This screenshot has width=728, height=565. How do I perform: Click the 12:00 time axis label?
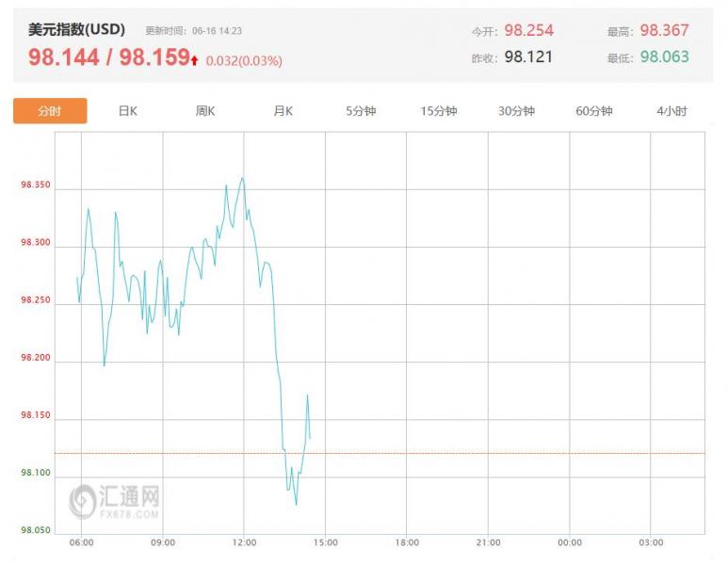coord(244,542)
